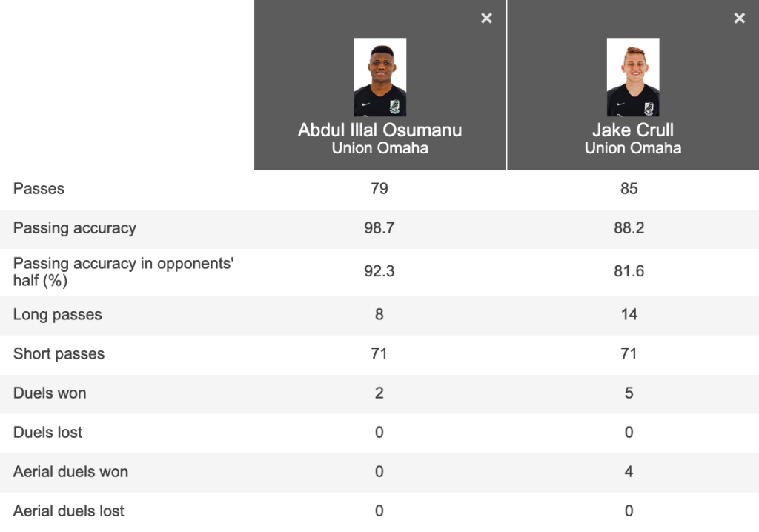
Task: Open Jake Crull's name link
Action: tap(632, 130)
